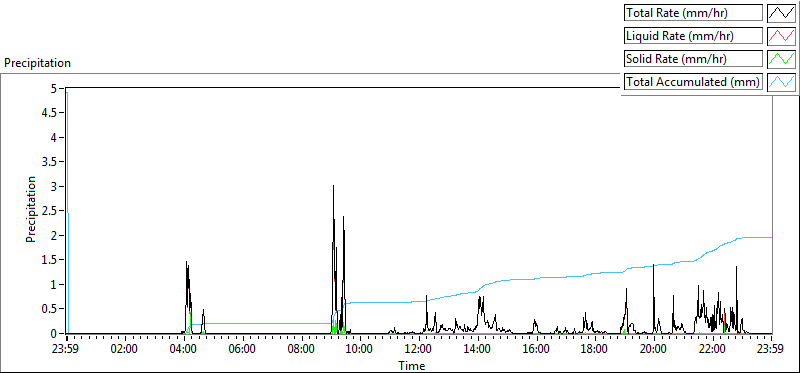
Task: Click the ending 23:59 time axis label
Action: (771, 350)
